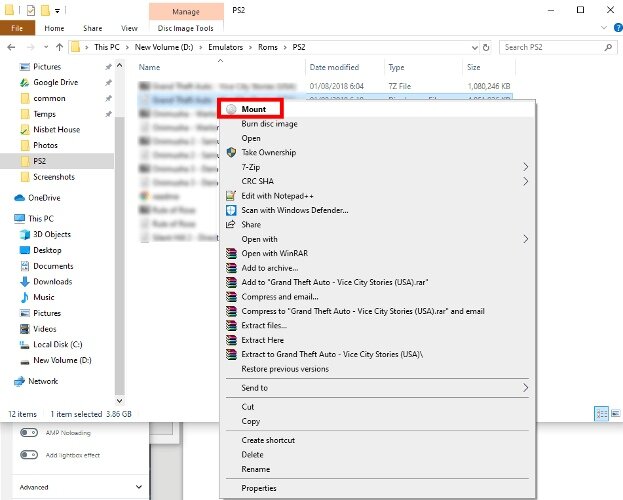This screenshot has height=500, width=623.
Task: Click the Google Drive icon in sidebar
Action: click(25, 83)
